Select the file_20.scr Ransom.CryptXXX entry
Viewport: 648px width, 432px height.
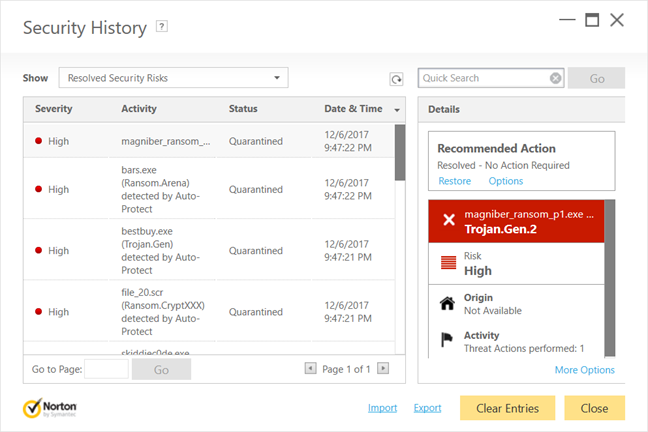pos(163,312)
